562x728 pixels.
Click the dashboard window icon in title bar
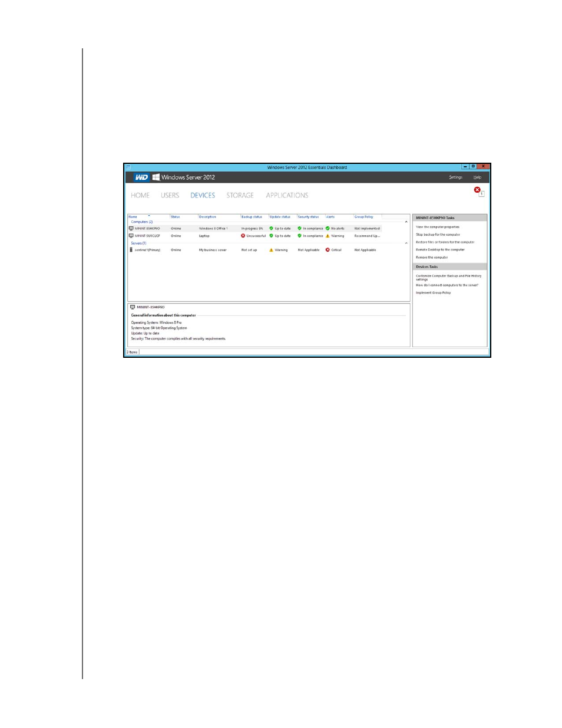128,167
